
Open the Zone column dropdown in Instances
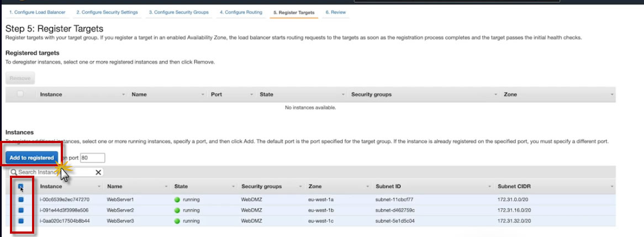367,187
